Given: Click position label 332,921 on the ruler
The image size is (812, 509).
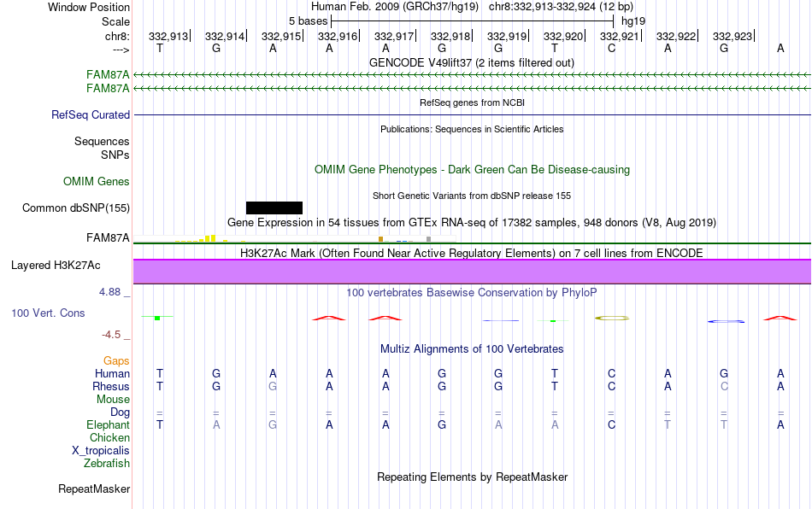Looking at the screenshot, I should 620,36.
